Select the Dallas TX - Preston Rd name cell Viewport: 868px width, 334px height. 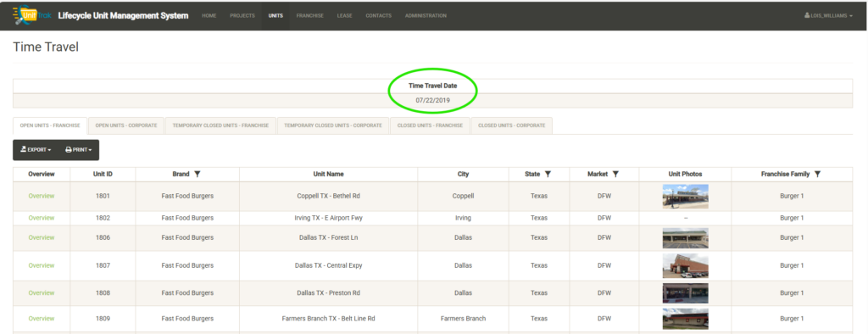[329, 293]
